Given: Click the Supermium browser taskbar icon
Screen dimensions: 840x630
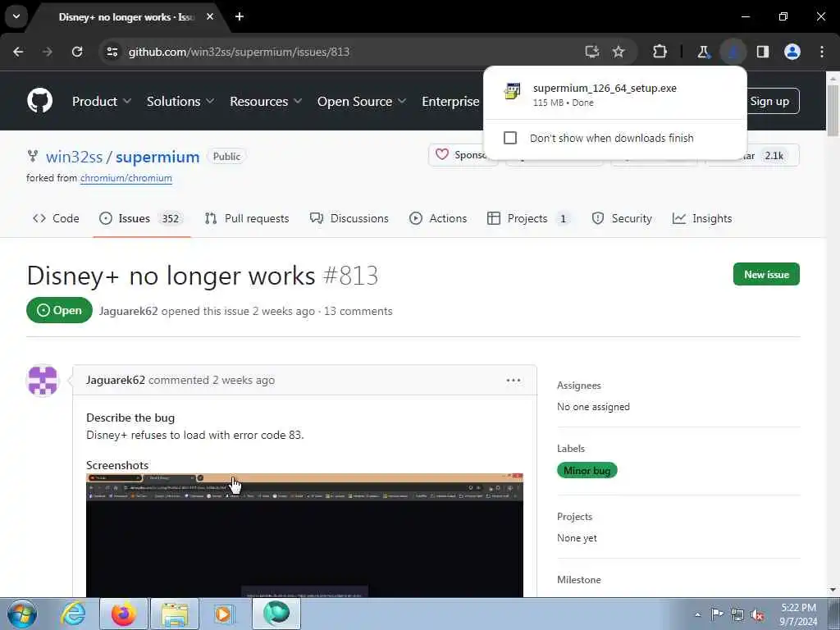Looking at the screenshot, I should click(x=276, y=614).
